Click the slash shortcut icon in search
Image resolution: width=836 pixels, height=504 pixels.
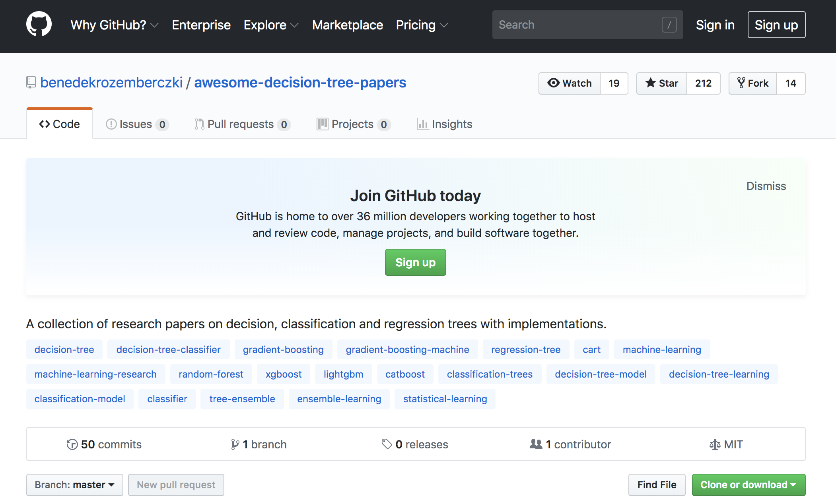669,25
